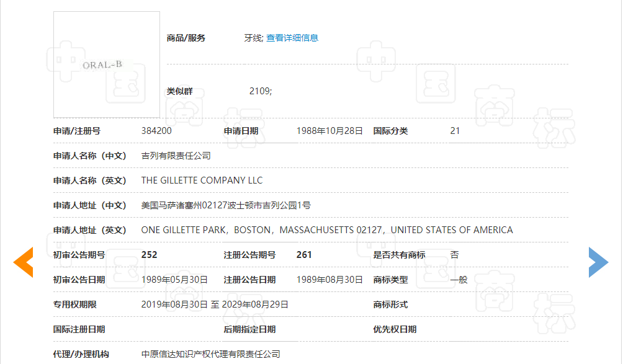Click the 申请人地址（中文） label
Screen dimensions: 623x364
[x=90, y=205]
